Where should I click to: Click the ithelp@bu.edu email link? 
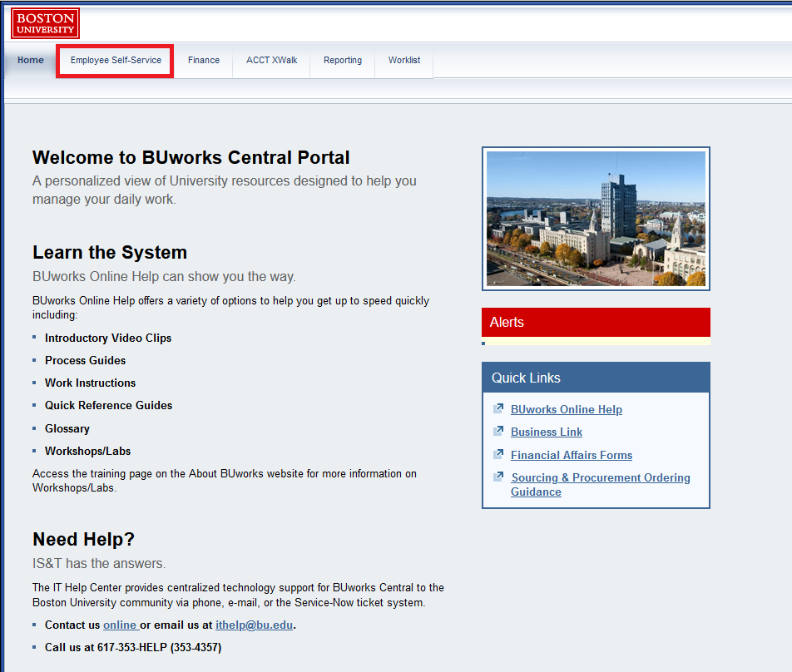254,625
